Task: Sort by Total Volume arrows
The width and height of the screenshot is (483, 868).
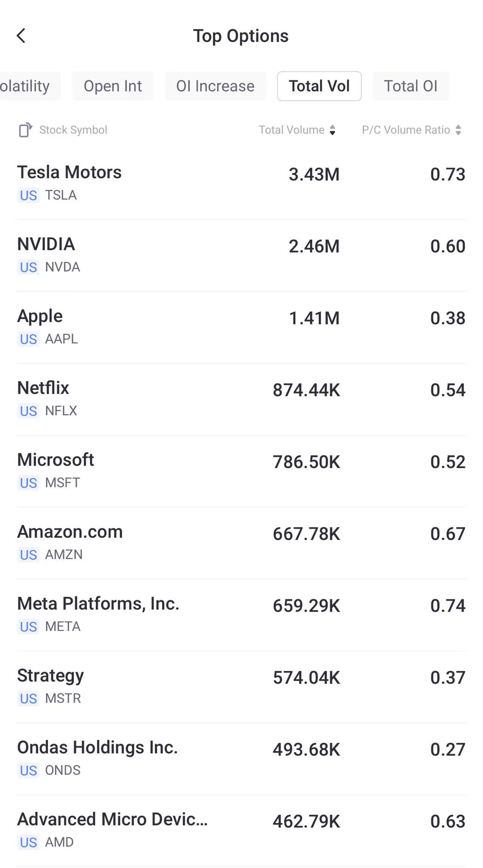Action: click(x=332, y=130)
